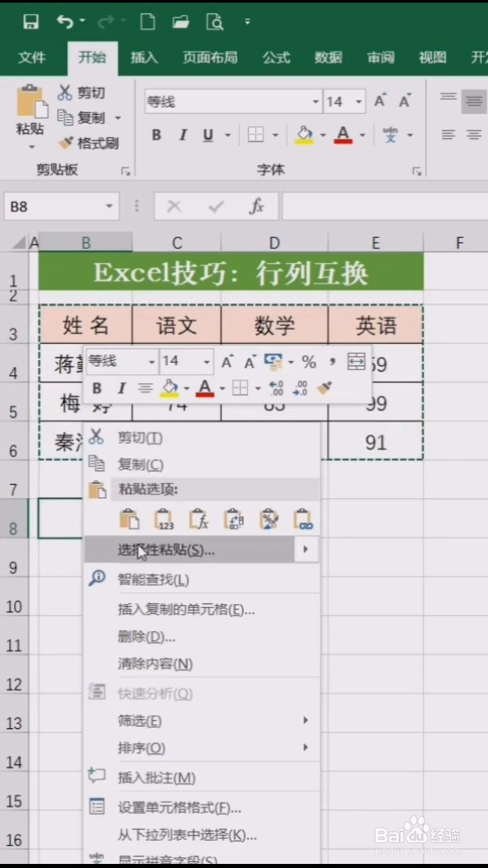488x868 pixels.
Task: Apply yellow fill color from the ribbon
Action: coord(304,135)
